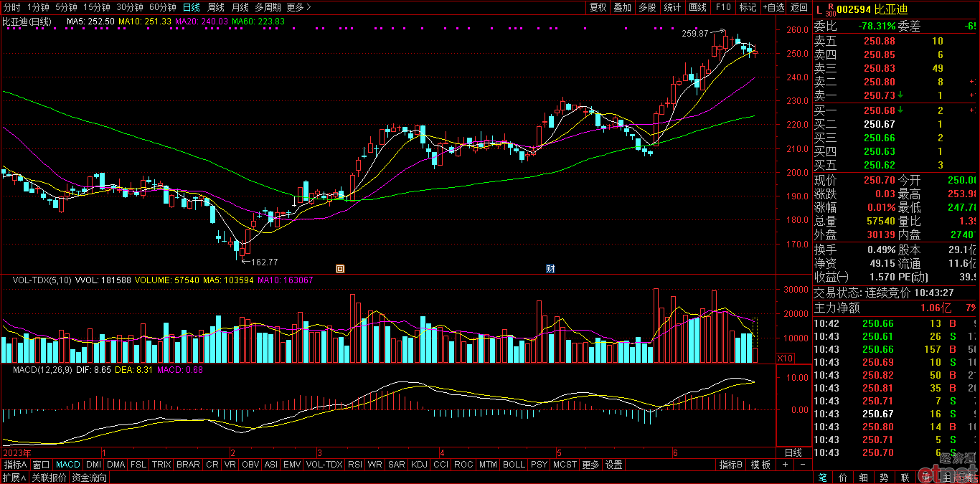Click the 多股 multi-stock button
The width and height of the screenshot is (980, 484).
click(x=647, y=7)
